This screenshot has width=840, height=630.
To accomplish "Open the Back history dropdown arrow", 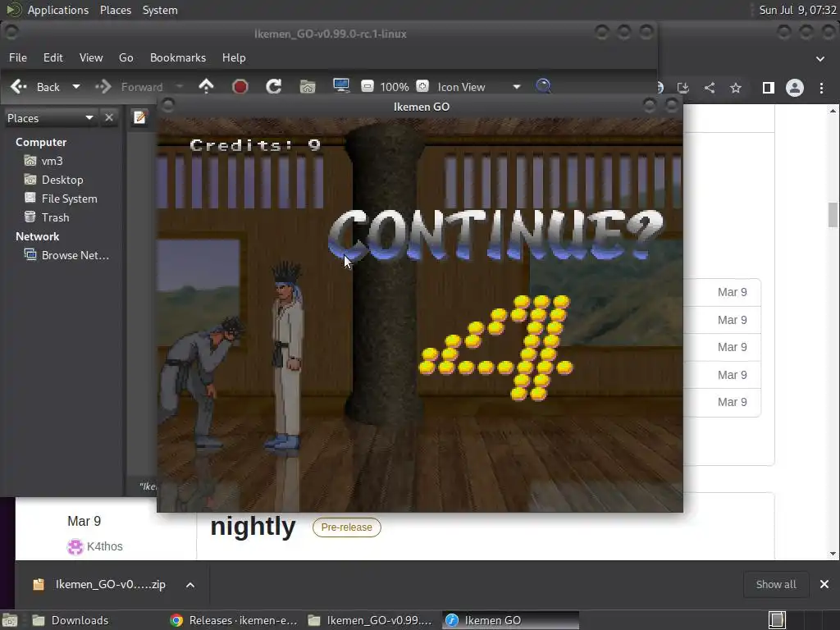I will (x=76, y=87).
